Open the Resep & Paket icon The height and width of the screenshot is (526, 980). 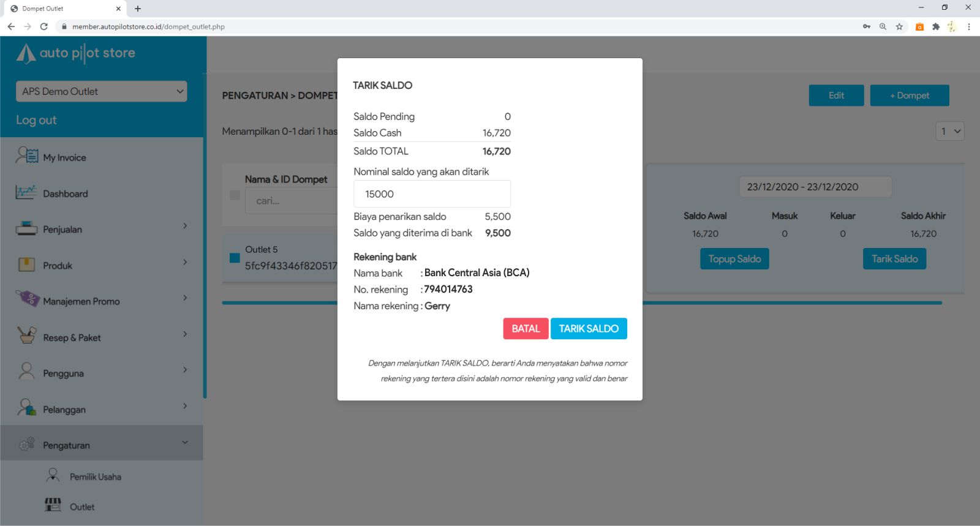pos(26,336)
